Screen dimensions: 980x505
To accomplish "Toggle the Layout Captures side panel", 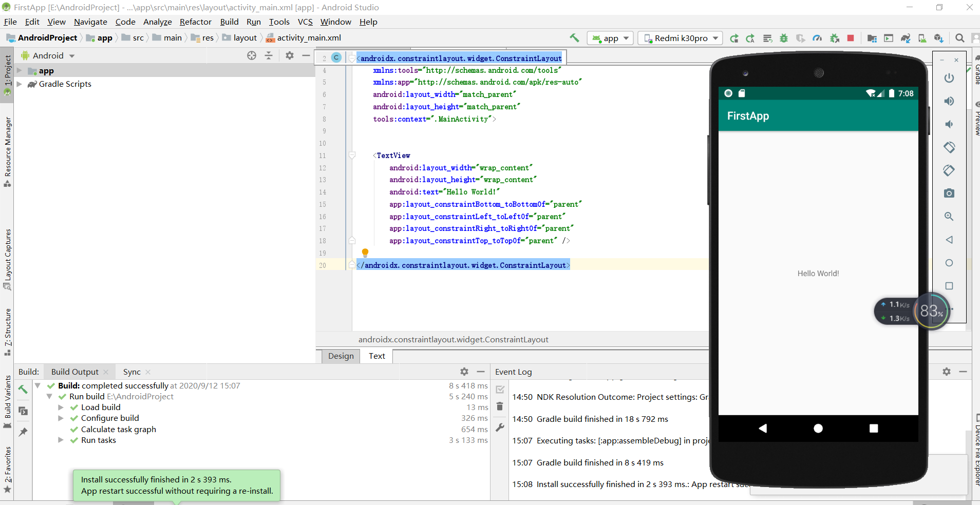I will pos(7,259).
